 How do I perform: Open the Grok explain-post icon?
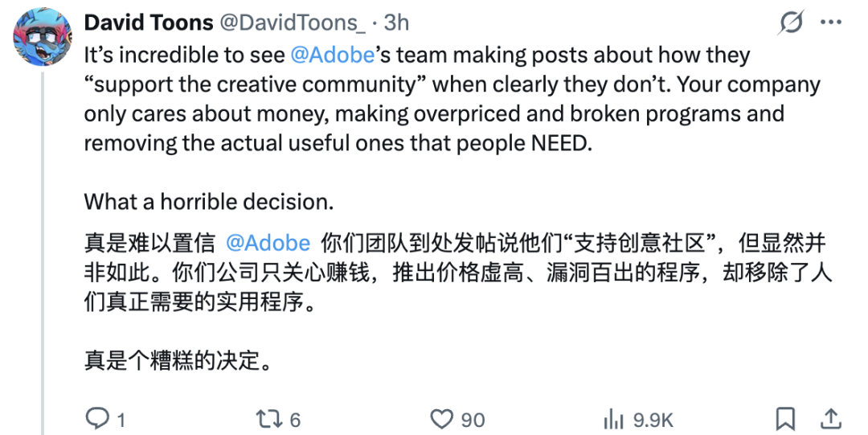(792, 23)
